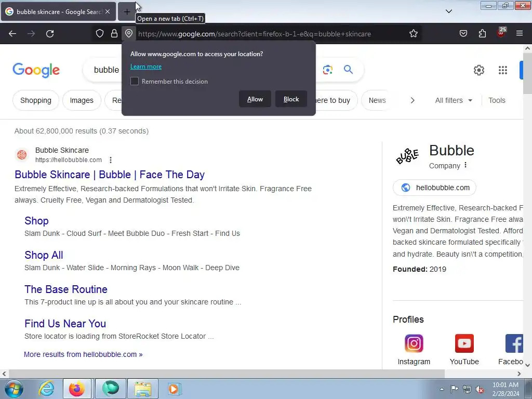The width and height of the screenshot is (532, 399).
Task: Reload the current page
Action: coord(50,34)
